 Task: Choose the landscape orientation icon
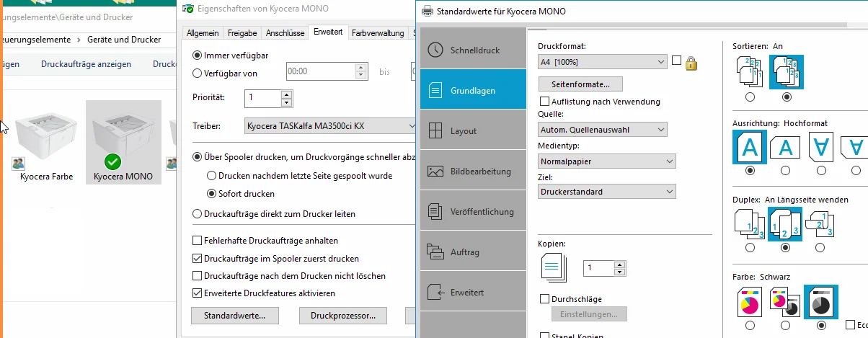coord(784,148)
